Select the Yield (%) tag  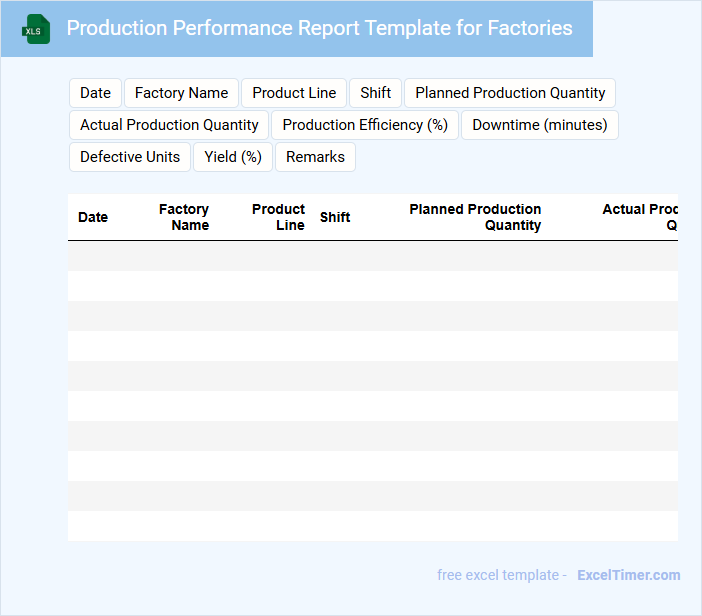point(232,157)
